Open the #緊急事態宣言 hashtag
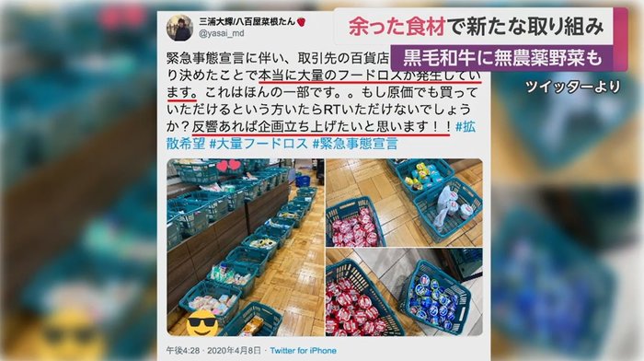The width and height of the screenshot is (644, 361). coord(355,144)
